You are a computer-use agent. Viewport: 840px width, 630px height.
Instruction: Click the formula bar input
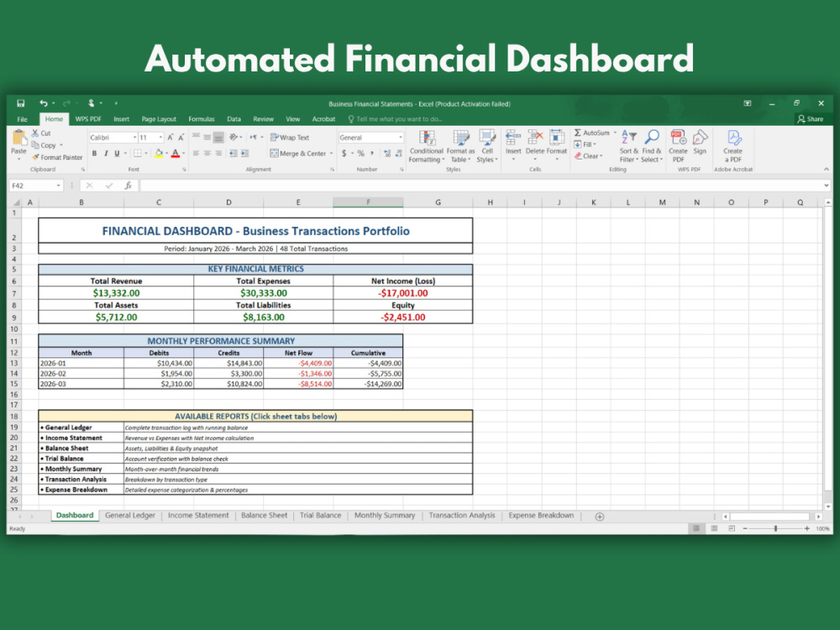tap(480, 186)
